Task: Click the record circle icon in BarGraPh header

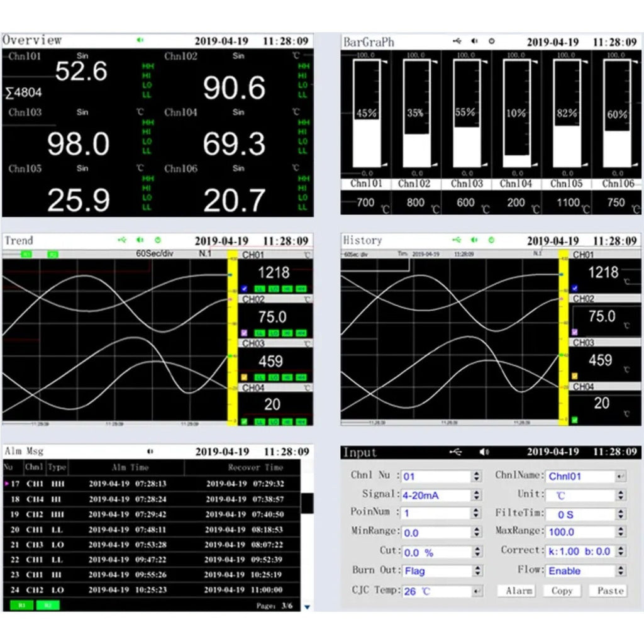Action: (491, 41)
